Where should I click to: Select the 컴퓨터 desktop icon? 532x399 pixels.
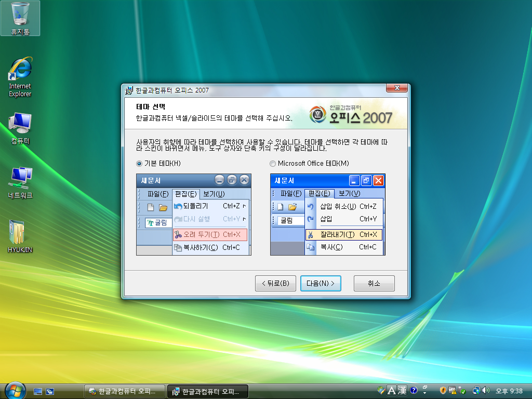tap(20, 129)
